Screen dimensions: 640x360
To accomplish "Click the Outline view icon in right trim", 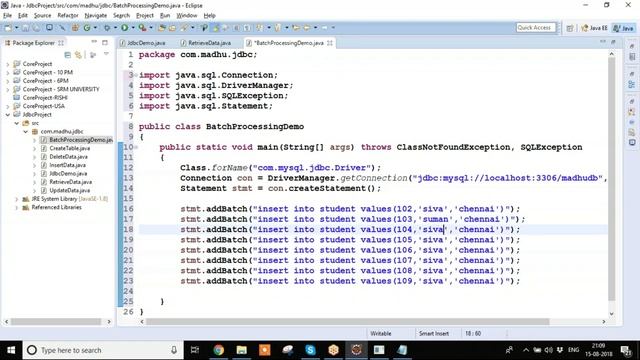I will pos(632,84).
